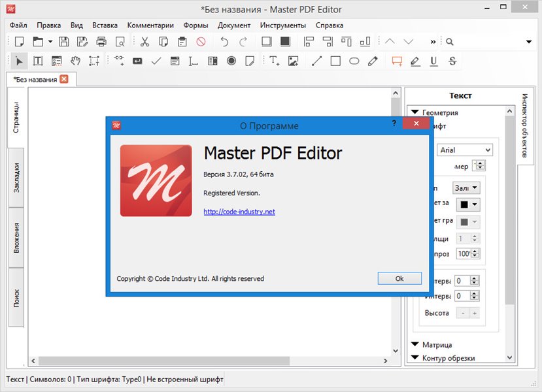Click Ok in the О Программе dialog
This screenshot has height=392, width=542.
[x=399, y=278]
